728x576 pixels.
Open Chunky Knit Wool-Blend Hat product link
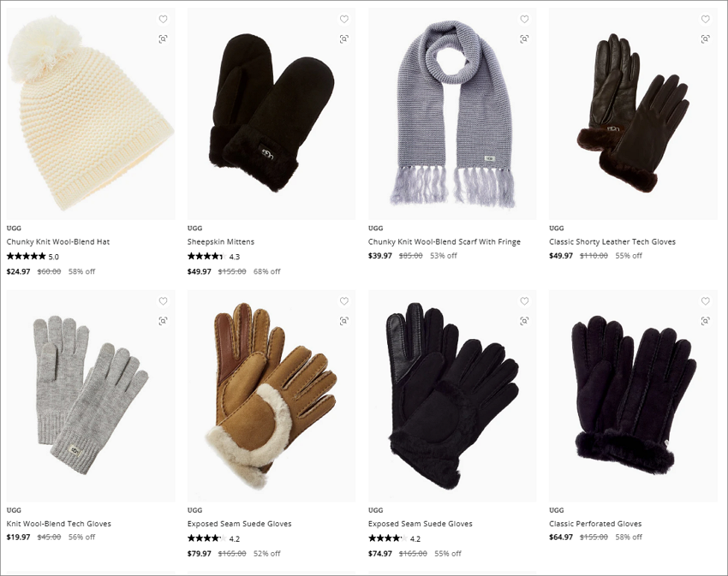[x=58, y=242]
